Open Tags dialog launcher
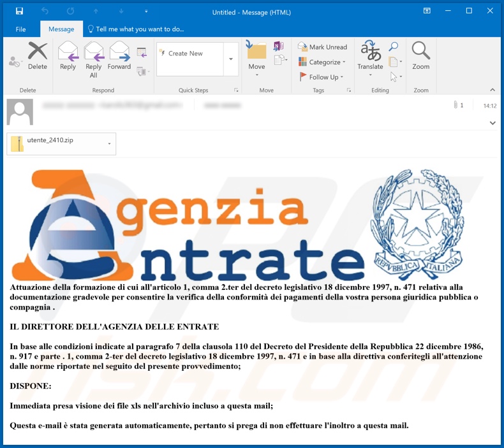Screen dimensions: 504x448 pos(349,90)
